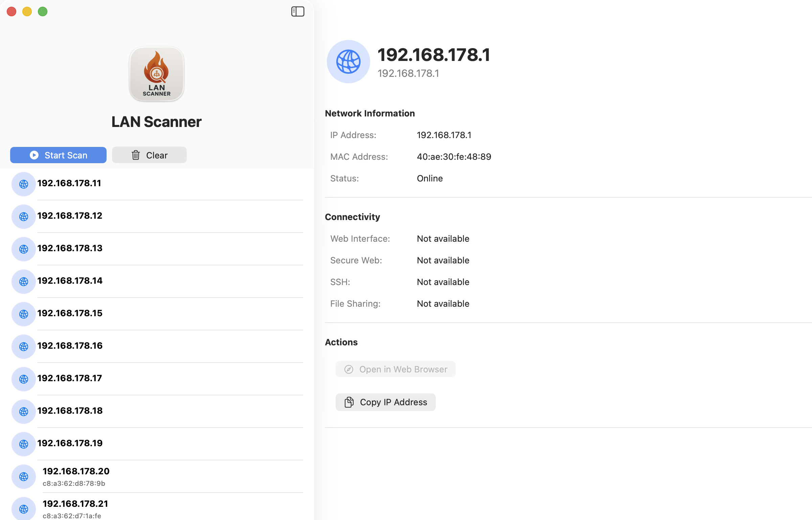812x520 pixels.
Task: Copy IP Address of selected device
Action: (x=385, y=402)
